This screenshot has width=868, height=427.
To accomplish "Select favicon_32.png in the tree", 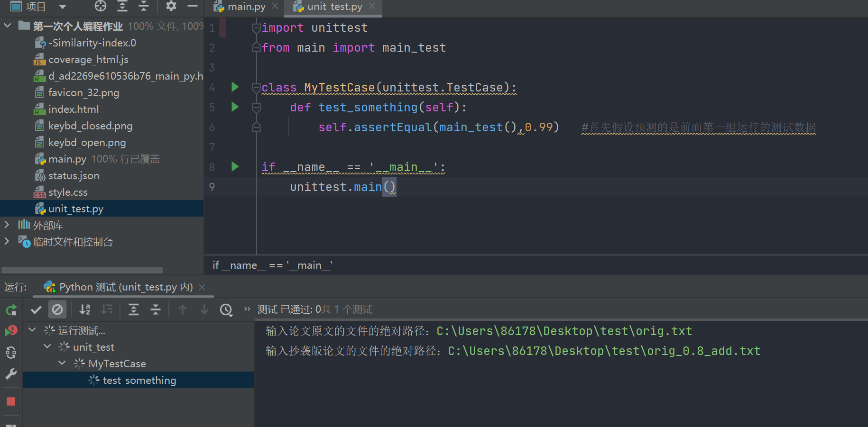I will coord(83,93).
